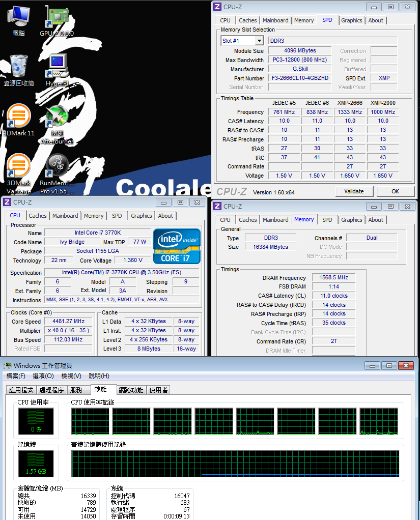Image resolution: width=420 pixels, height=520 pixels.
Task: Click the Level 3 cache value 8 MBytes
Action: [149, 349]
